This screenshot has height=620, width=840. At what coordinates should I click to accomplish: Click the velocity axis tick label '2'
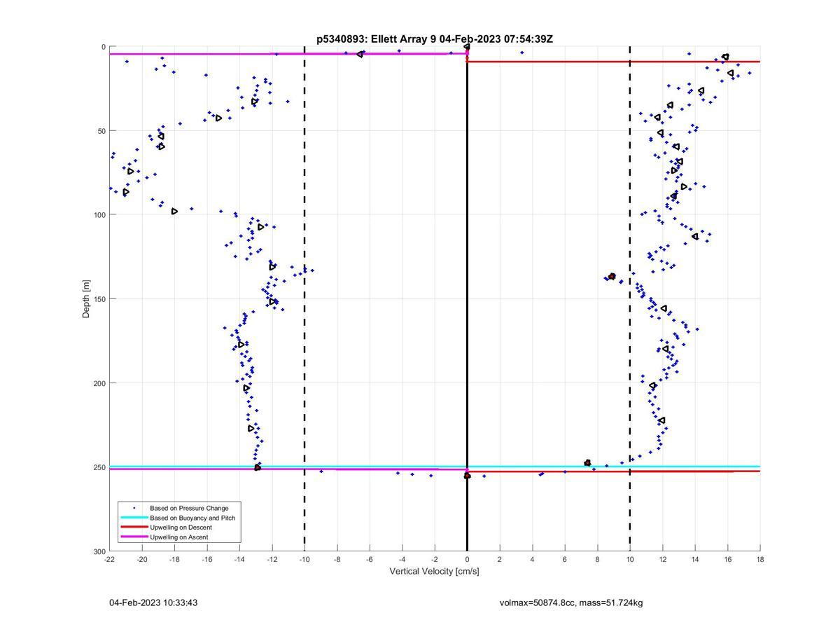(500, 559)
